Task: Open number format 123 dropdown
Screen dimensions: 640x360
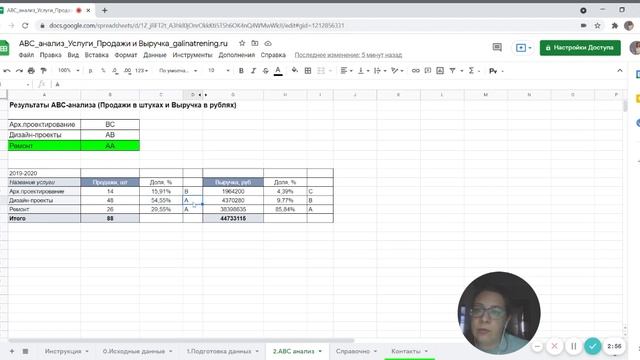Action: click(141, 71)
